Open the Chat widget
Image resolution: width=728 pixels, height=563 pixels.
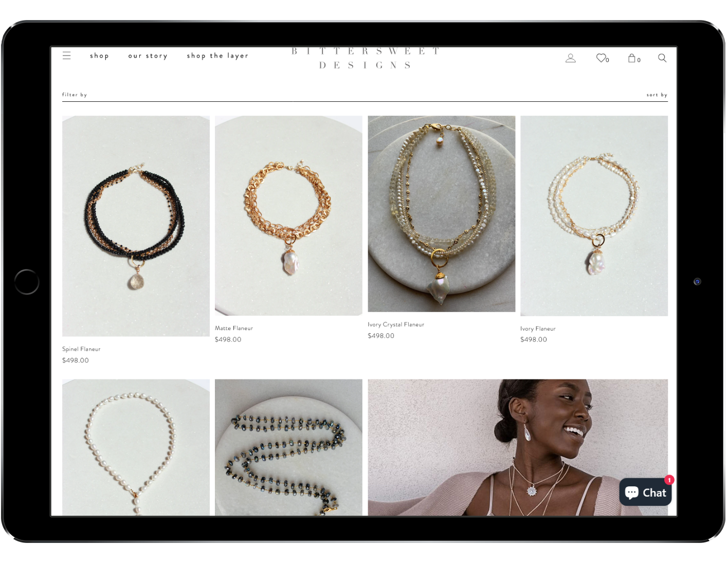point(645,492)
